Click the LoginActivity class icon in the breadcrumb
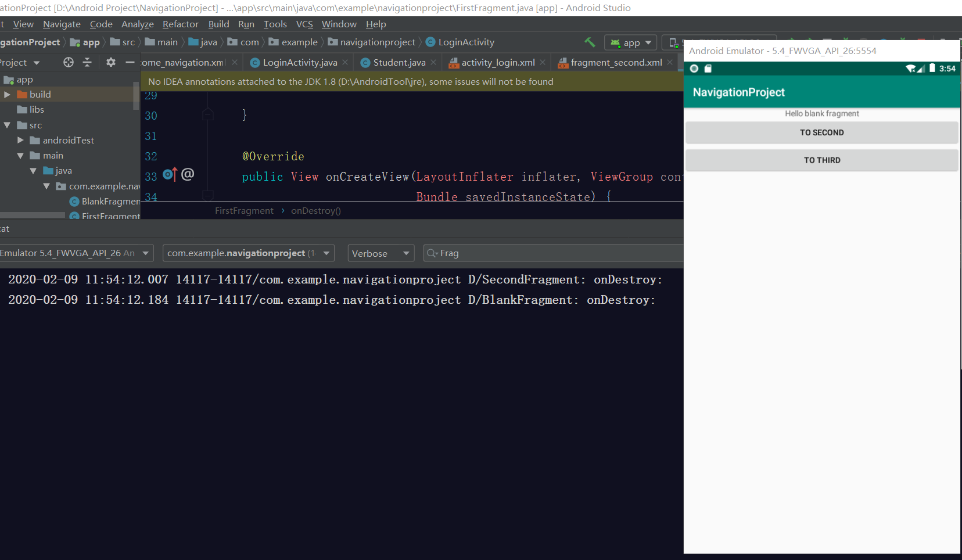Screen dimensions: 962x560 tap(430, 42)
